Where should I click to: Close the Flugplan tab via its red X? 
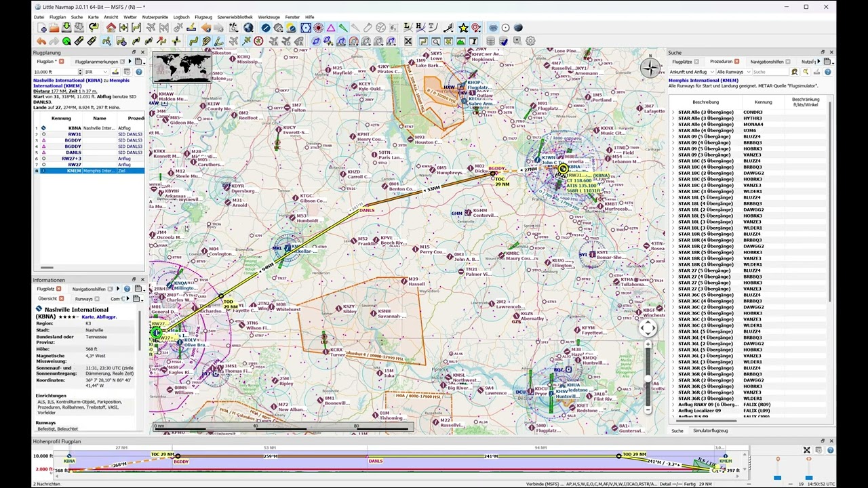click(x=61, y=62)
